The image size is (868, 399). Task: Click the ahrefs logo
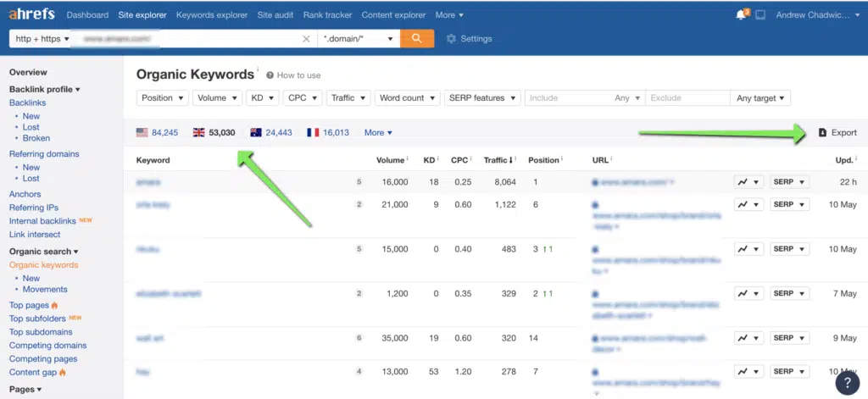pos(31,14)
